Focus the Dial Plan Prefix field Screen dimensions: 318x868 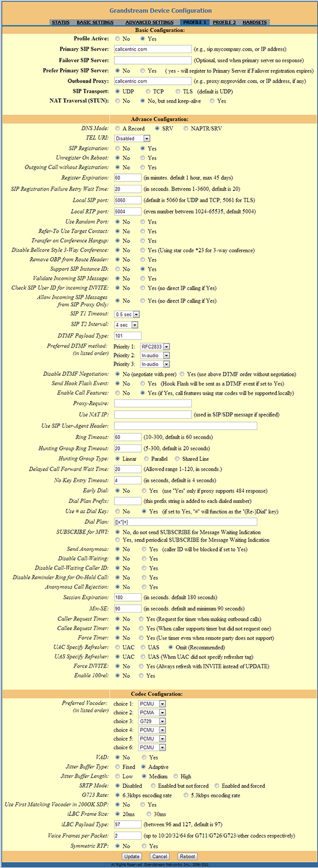tap(128, 500)
